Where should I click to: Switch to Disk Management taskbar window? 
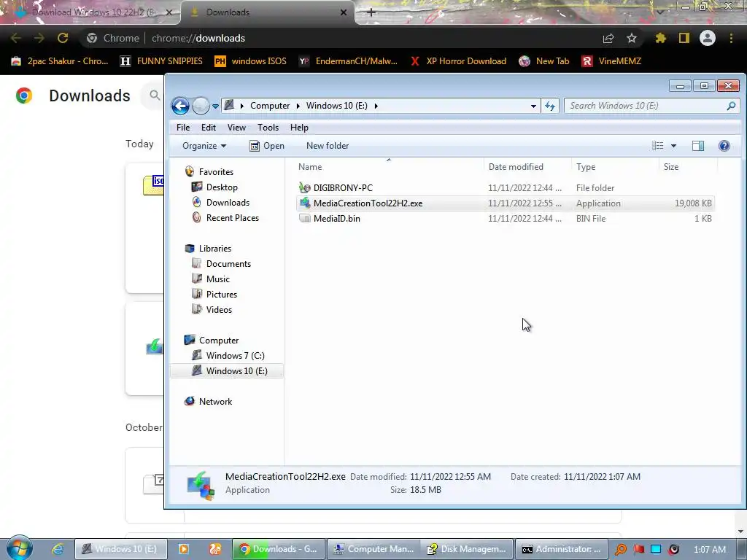pos(467,549)
